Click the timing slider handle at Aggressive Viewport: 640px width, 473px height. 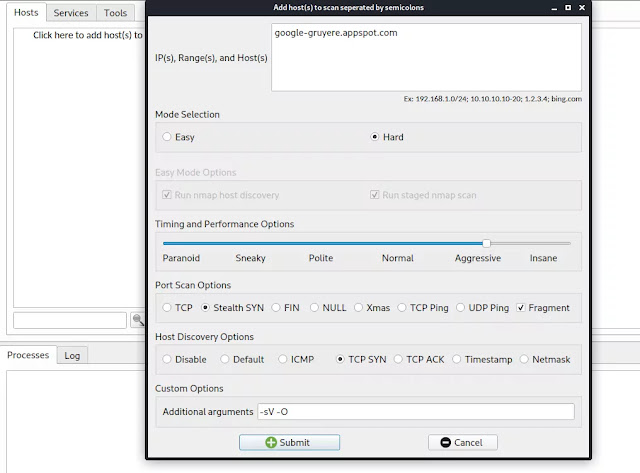(486, 243)
